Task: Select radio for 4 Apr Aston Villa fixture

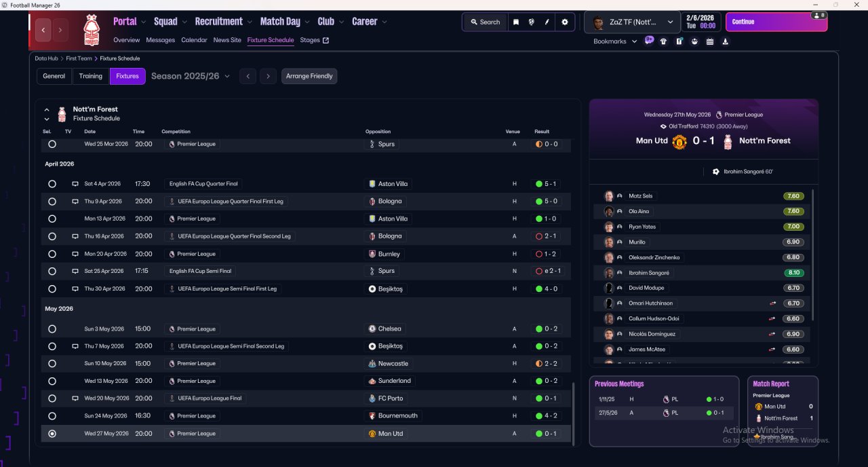Action: tap(52, 184)
